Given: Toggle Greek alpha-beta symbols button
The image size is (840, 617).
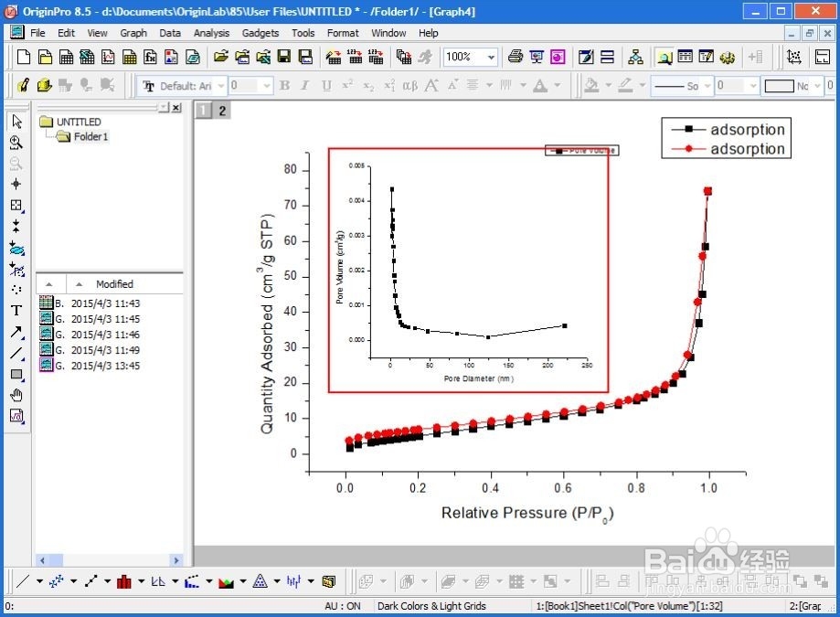Looking at the screenshot, I should 410,86.
